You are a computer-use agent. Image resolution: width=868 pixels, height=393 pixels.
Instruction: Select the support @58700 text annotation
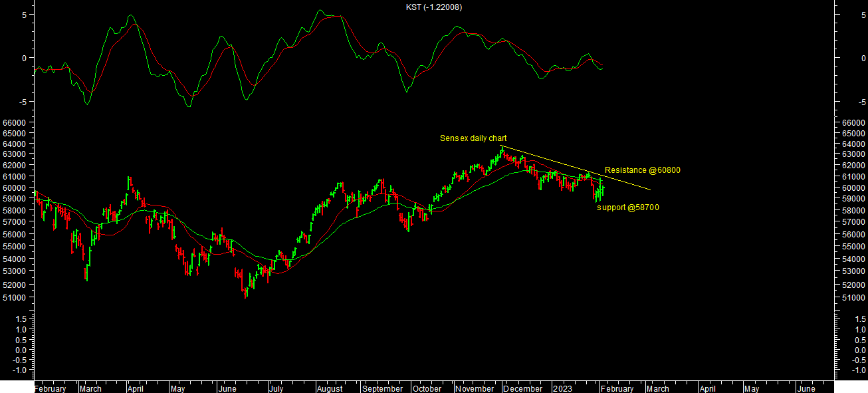click(628, 207)
